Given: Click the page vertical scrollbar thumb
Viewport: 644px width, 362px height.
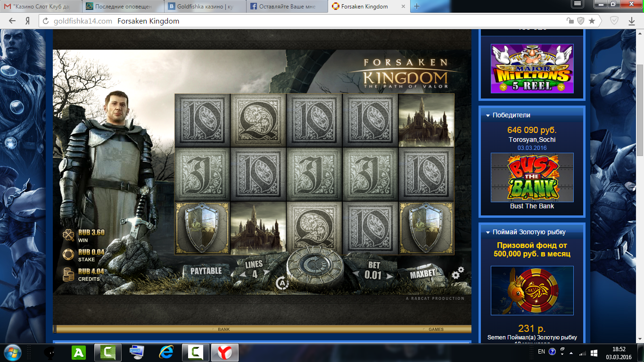Looking at the screenshot, I should pos(640,110).
